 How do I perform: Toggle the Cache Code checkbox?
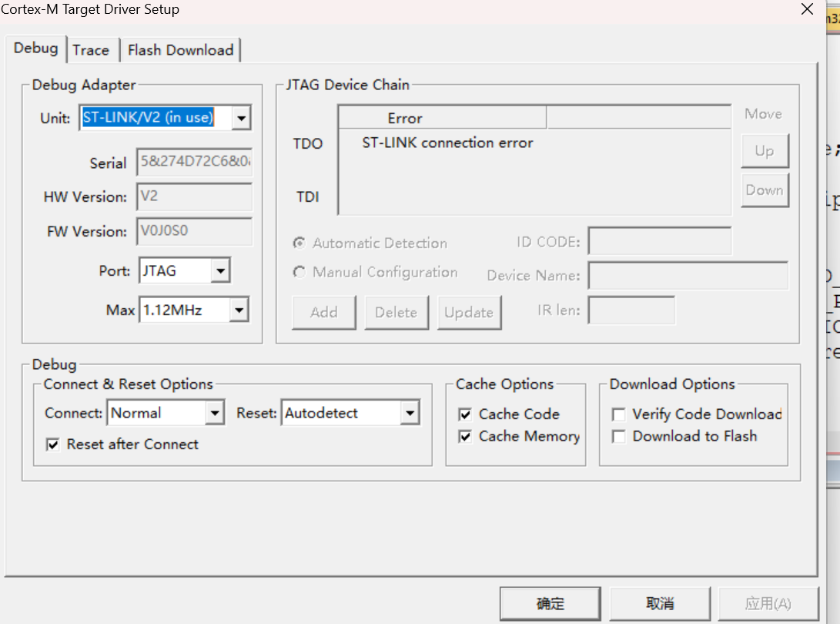[x=466, y=414]
